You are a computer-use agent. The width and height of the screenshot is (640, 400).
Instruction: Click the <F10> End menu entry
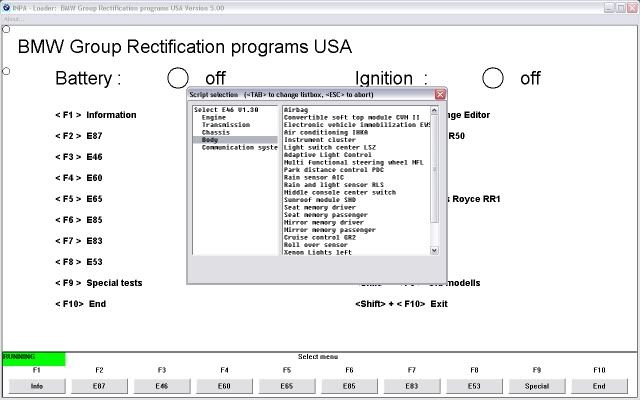pyautogui.click(x=80, y=304)
